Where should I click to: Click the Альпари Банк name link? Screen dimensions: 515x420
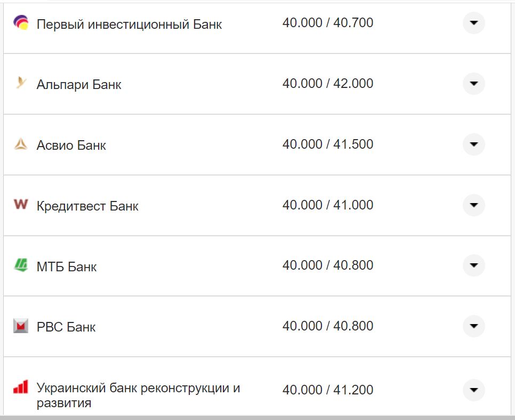[x=80, y=84]
